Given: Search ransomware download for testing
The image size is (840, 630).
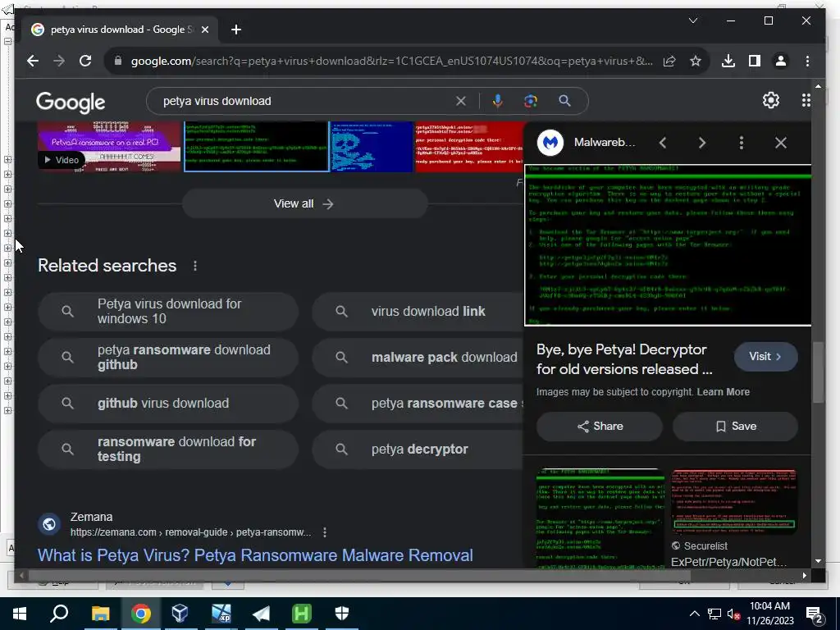Looking at the screenshot, I should (167, 450).
